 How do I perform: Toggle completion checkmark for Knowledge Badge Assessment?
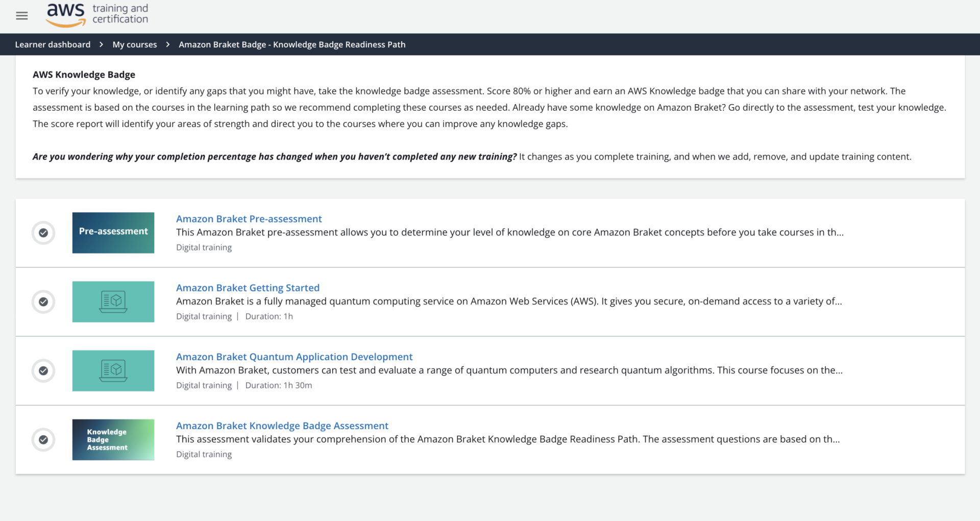(x=43, y=439)
